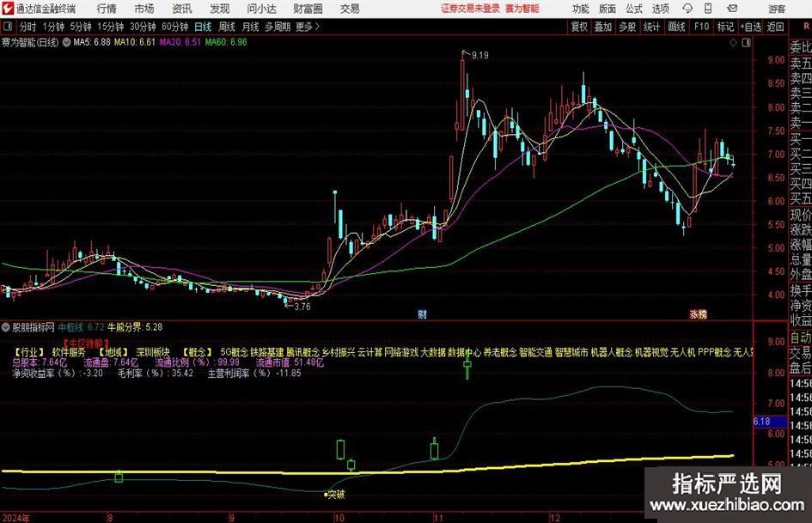Click the MA20: 6.51 indicator value
The height and width of the screenshot is (523, 812).
(180, 42)
